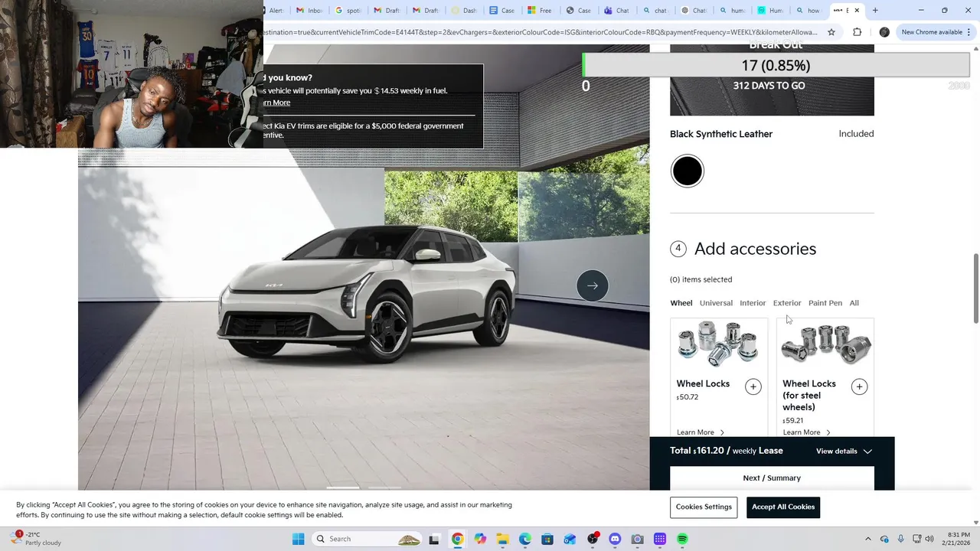Screen dimensions: 980x551
Task: Click Accept All Cookies
Action: point(783,507)
